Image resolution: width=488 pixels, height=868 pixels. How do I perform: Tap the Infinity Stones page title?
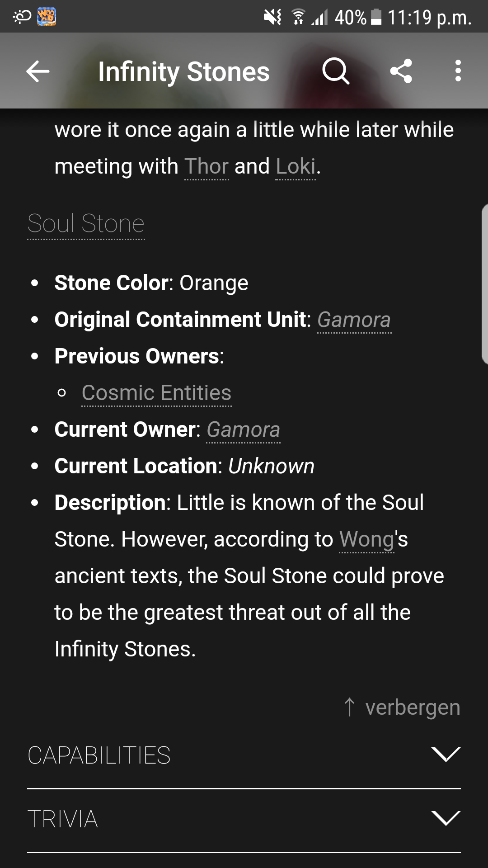click(183, 71)
